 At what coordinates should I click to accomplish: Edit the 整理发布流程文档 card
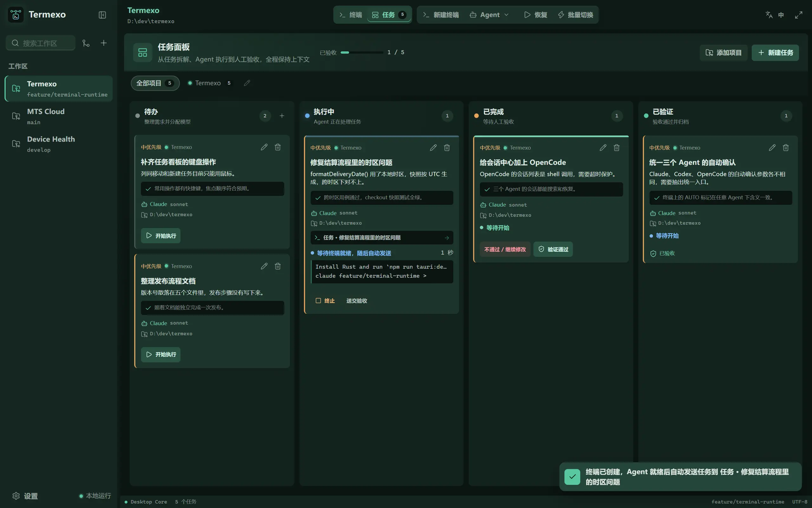click(x=264, y=266)
